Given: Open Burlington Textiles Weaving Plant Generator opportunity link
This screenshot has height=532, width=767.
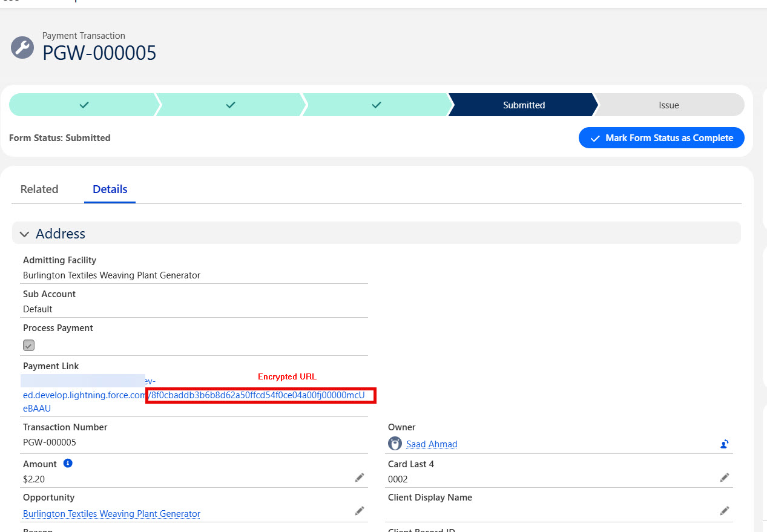Looking at the screenshot, I should point(111,514).
